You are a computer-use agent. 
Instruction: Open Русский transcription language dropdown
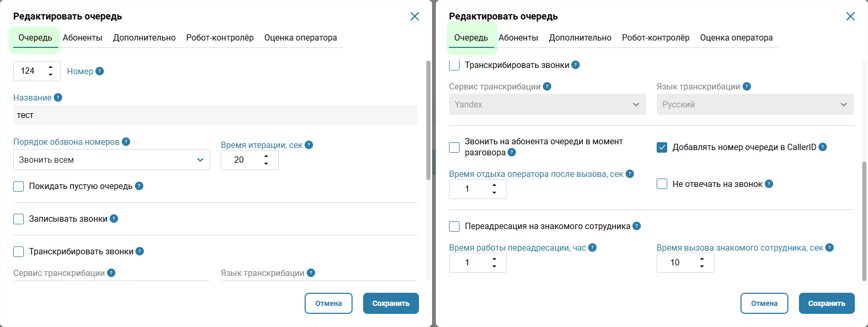tap(755, 104)
